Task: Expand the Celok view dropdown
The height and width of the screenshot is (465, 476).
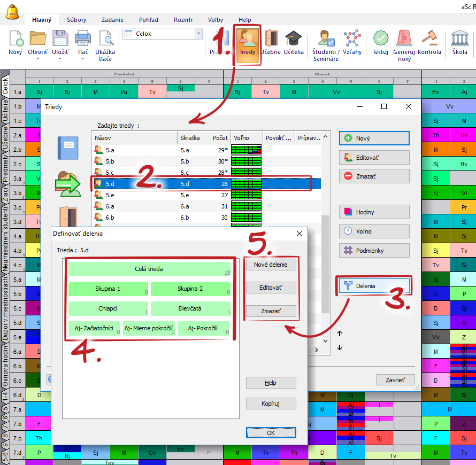Action: 198,34
